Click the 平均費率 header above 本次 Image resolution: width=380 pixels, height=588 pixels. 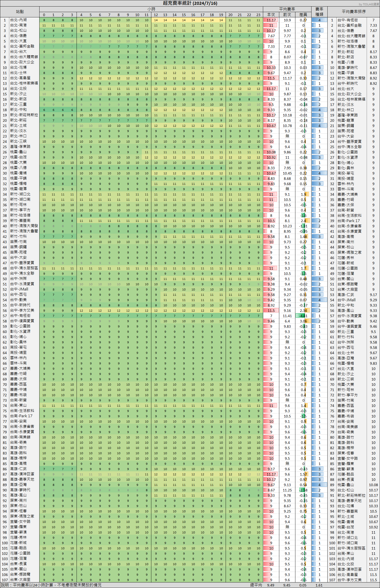(x=287, y=9)
